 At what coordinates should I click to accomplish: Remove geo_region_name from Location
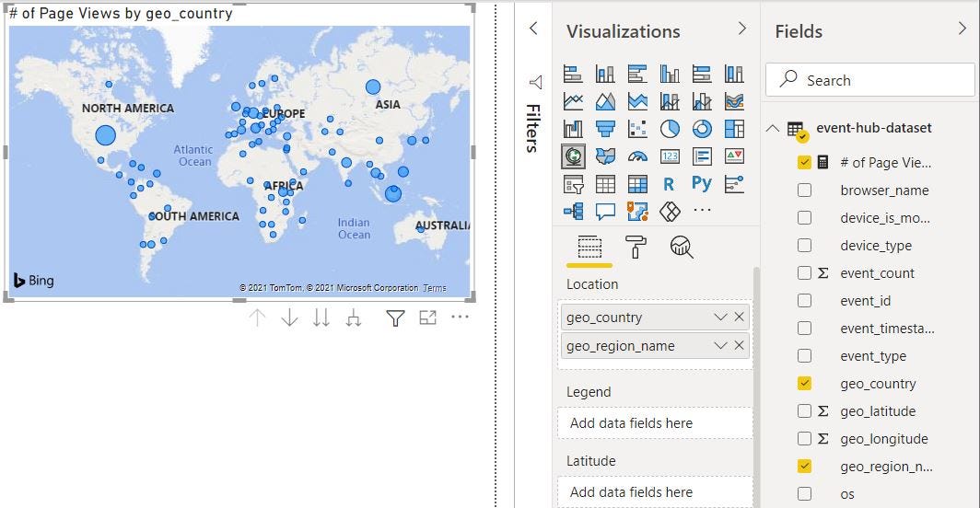tap(739, 346)
